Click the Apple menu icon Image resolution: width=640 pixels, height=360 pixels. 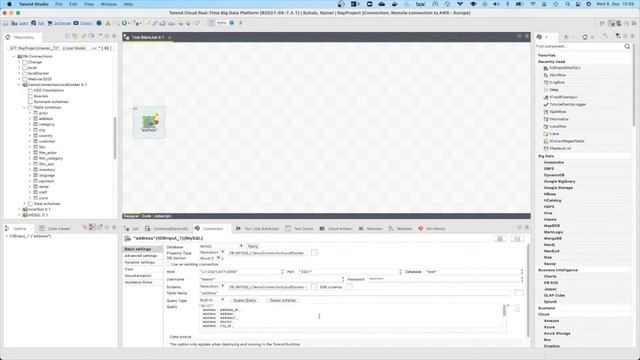[x=9, y=4]
